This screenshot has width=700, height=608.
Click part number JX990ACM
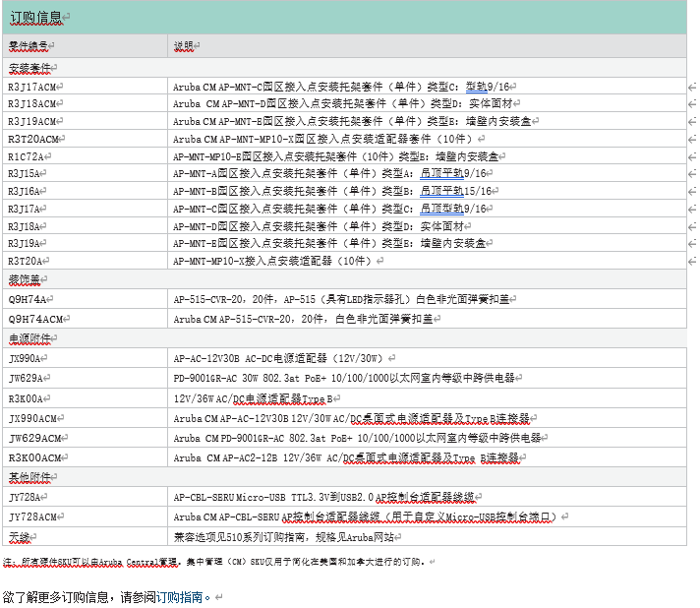coord(32,418)
